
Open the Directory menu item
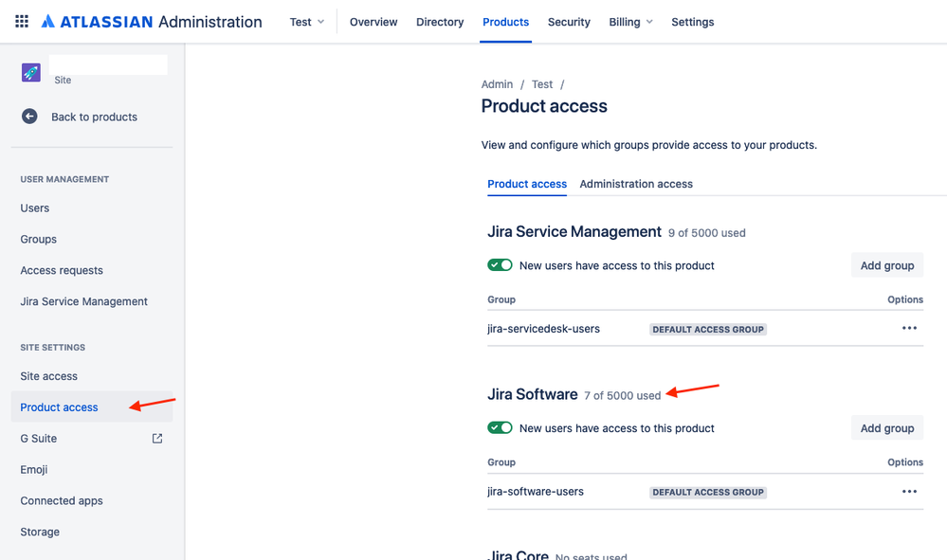[x=440, y=22]
